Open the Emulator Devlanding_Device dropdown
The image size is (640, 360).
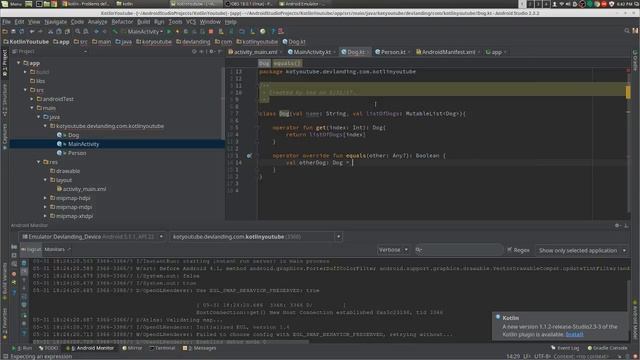coord(92,237)
